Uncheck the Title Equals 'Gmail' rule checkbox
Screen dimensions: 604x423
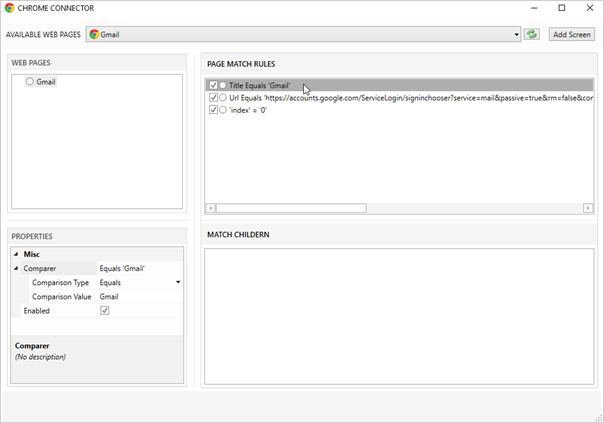[x=213, y=85]
